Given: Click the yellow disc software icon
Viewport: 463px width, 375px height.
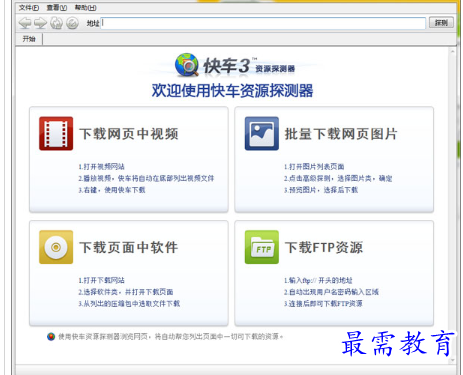Looking at the screenshot, I should (56, 247).
